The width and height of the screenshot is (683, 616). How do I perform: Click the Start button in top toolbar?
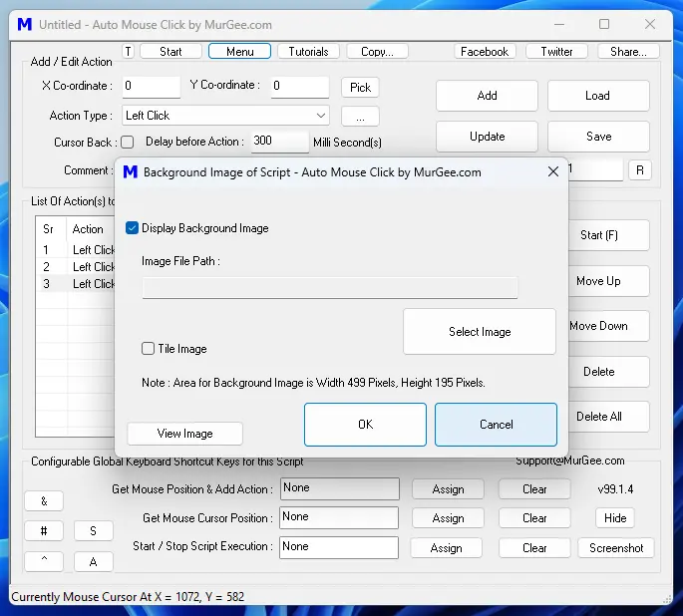pyautogui.click(x=171, y=52)
